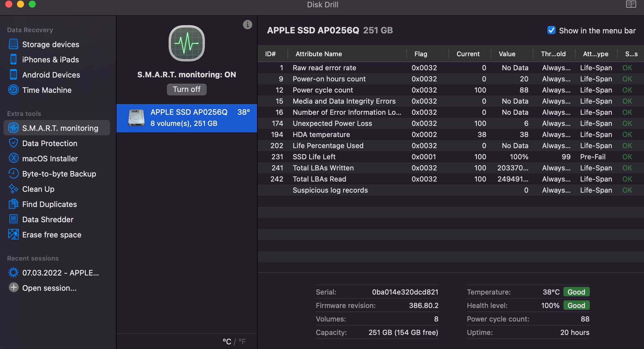Image resolution: width=644 pixels, height=349 pixels.
Task: Select the APPLE SSD AP0256Q device
Action: coord(187,117)
